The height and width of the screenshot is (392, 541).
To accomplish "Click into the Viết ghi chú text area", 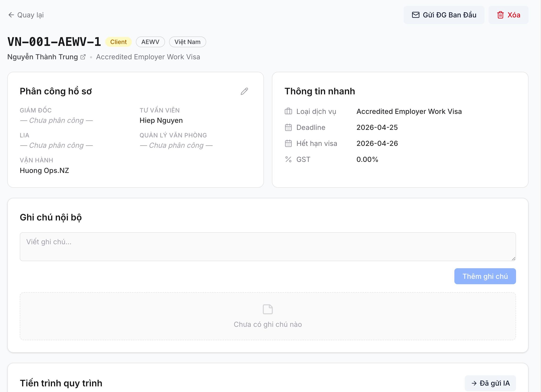I will 267,247.
